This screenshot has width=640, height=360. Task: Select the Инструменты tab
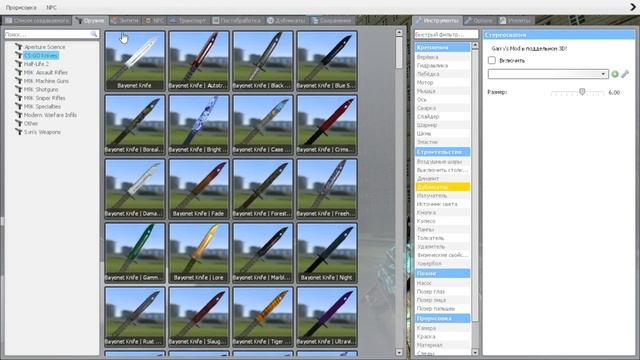coord(437,20)
